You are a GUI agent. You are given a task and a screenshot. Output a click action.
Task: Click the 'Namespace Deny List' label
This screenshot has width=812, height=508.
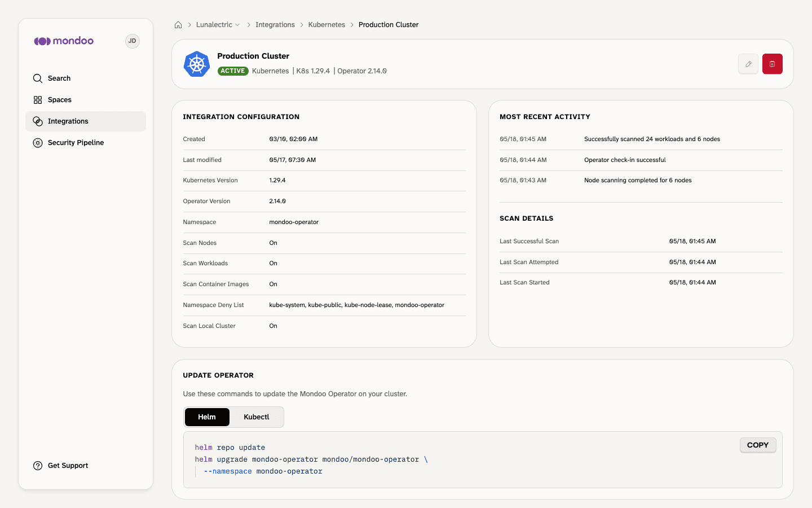[213, 305]
